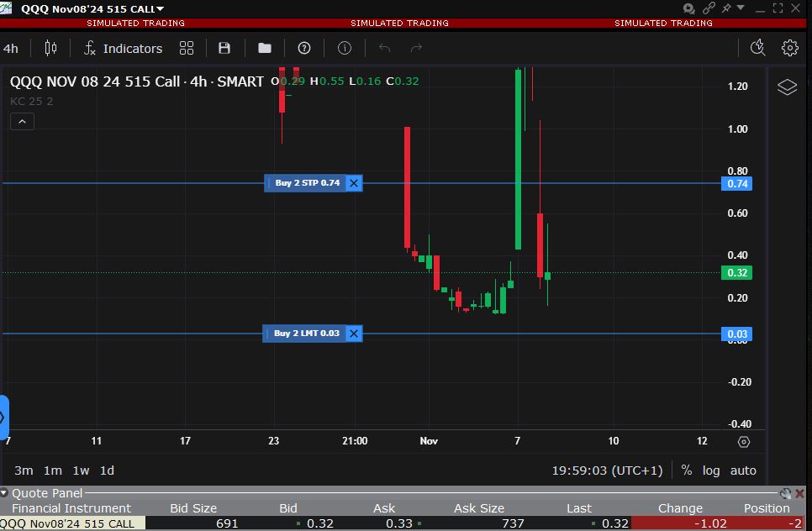Collapse the Quote Panel triangle
812x531 pixels.
[x=4, y=492]
